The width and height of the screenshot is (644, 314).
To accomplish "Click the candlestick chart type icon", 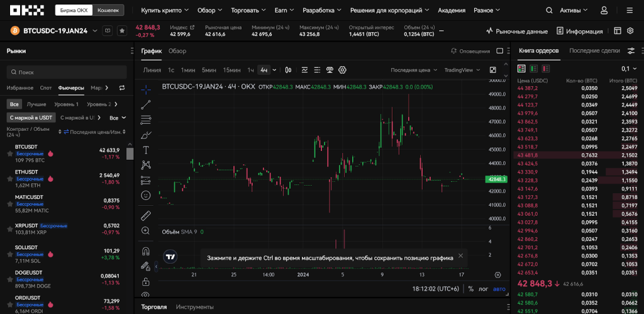I will click(288, 70).
